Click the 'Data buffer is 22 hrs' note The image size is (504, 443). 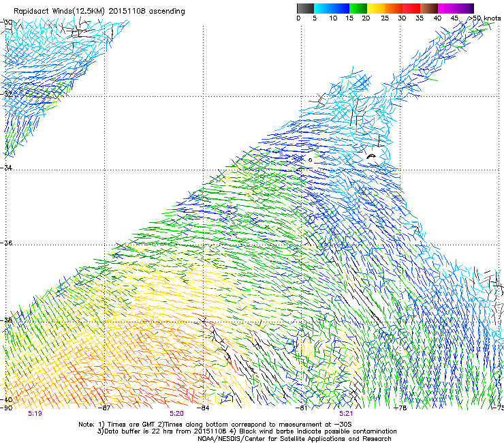click(x=247, y=431)
